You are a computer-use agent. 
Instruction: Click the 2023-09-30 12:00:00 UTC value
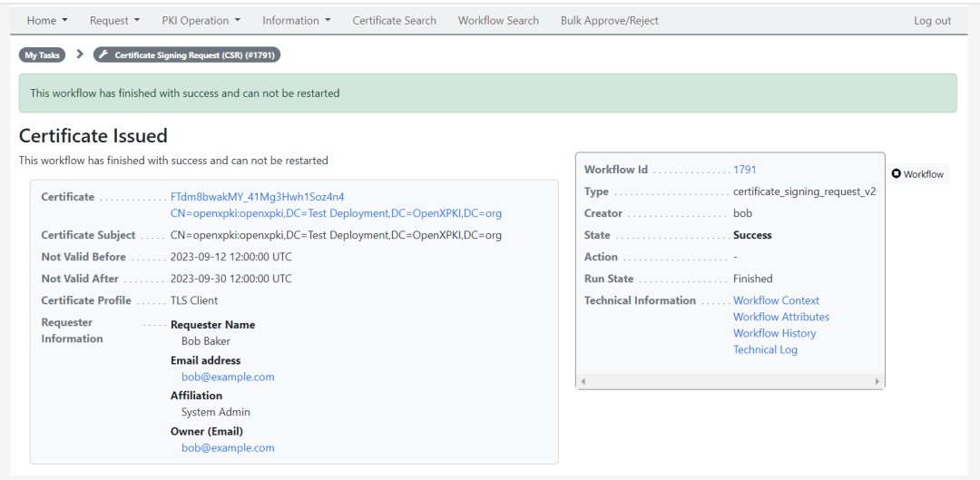click(x=231, y=279)
